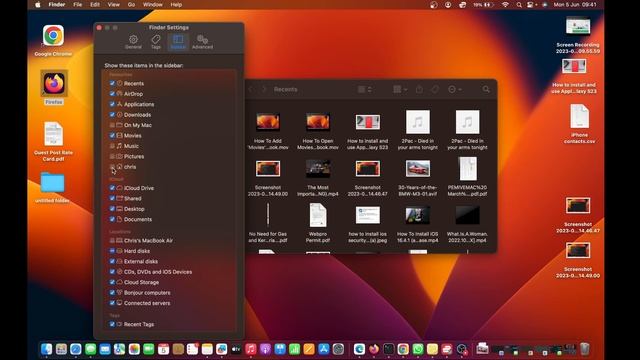The image size is (640, 360).
Task: Toggle the Recent Tags checkbox
Action: tap(112, 324)
